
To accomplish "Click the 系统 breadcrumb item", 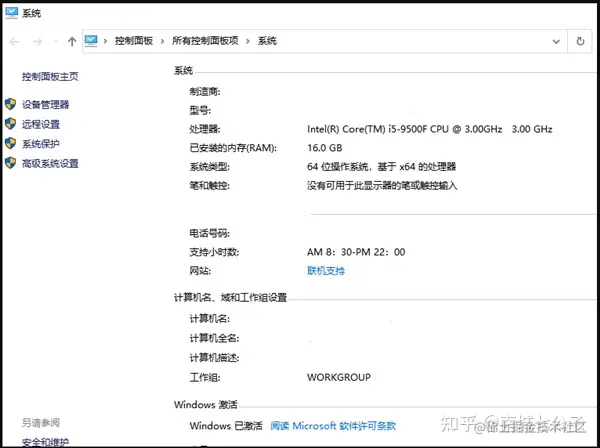I will pyautogui.click(x=267, y=41).
